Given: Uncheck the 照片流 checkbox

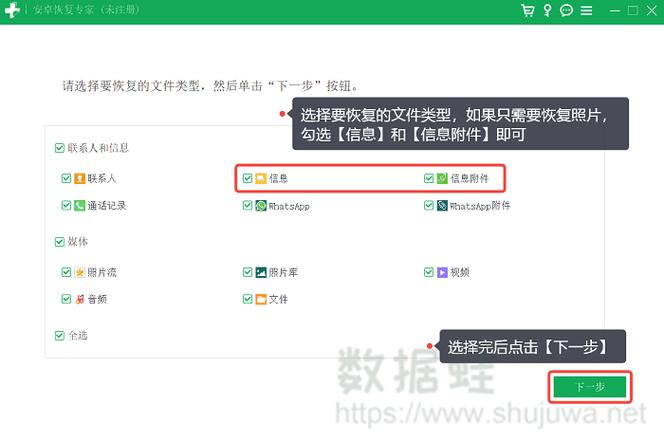Looking at the screenshot, I should pos(66,272).
